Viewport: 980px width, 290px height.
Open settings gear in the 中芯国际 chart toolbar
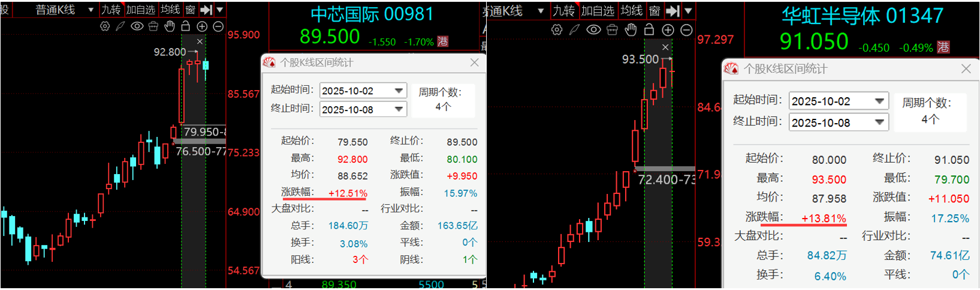105,26
